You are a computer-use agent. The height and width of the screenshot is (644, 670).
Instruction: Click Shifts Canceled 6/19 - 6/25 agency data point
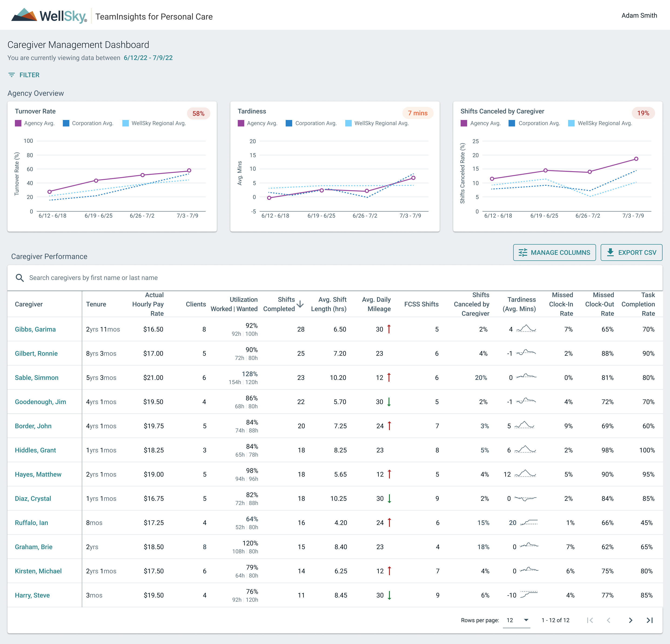pyautogui.click(x=545, y=170)
